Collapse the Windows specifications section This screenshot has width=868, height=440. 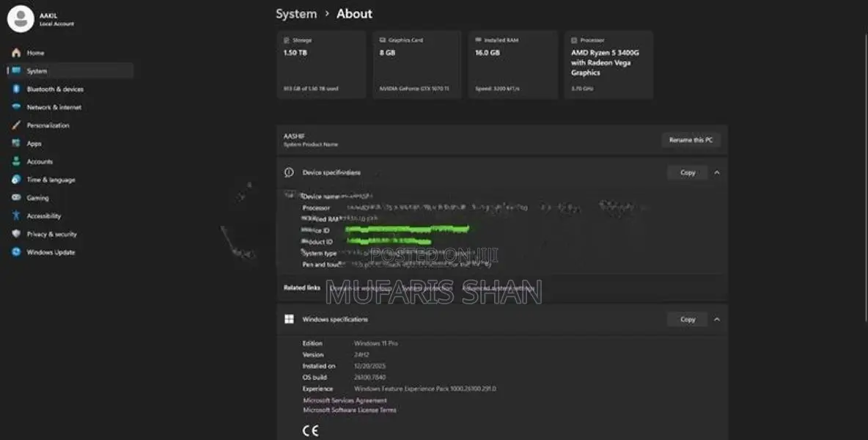(717, 319)
